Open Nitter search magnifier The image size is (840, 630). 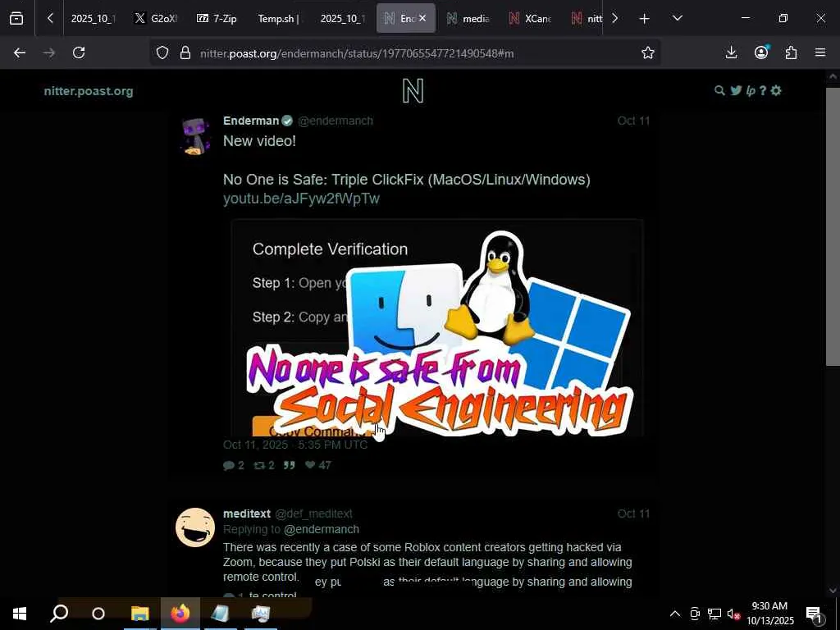[719, 90]
